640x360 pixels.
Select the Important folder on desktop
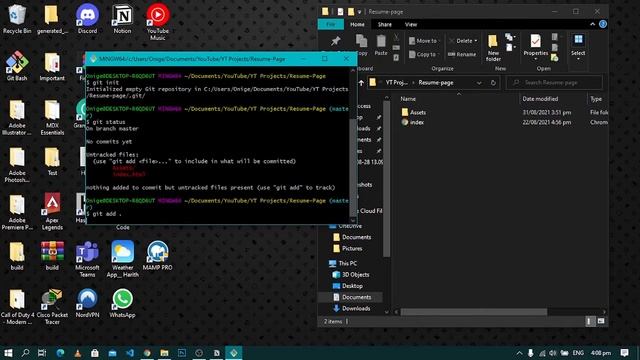tap(52, 67)
